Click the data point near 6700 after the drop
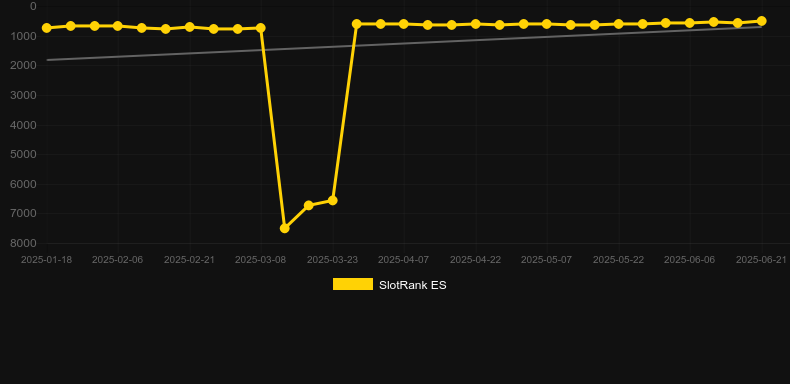Image resolution: width=790 pixels, height=384 pixels. (309, 205)
